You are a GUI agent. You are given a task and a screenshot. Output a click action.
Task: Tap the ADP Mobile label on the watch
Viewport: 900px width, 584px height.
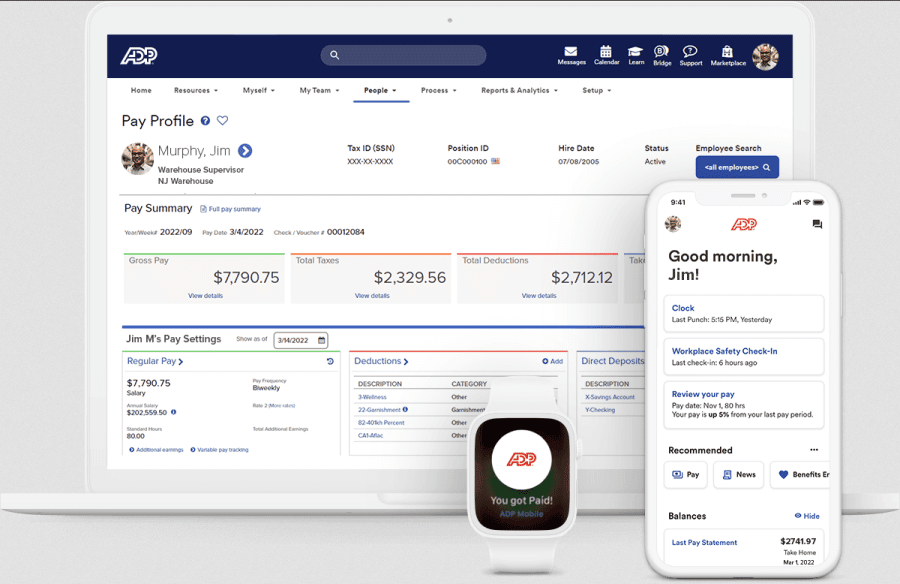click(x=522, y=514)
